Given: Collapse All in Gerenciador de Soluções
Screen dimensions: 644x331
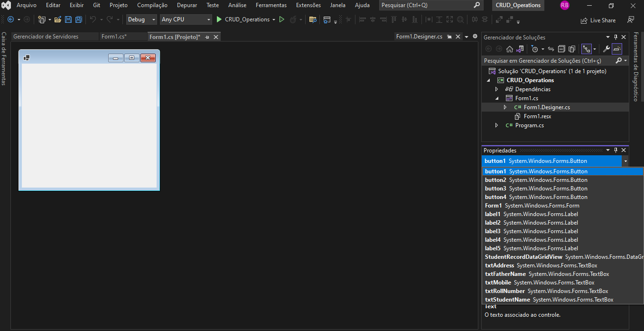Looking at the screenshot, I should (561, 49).
